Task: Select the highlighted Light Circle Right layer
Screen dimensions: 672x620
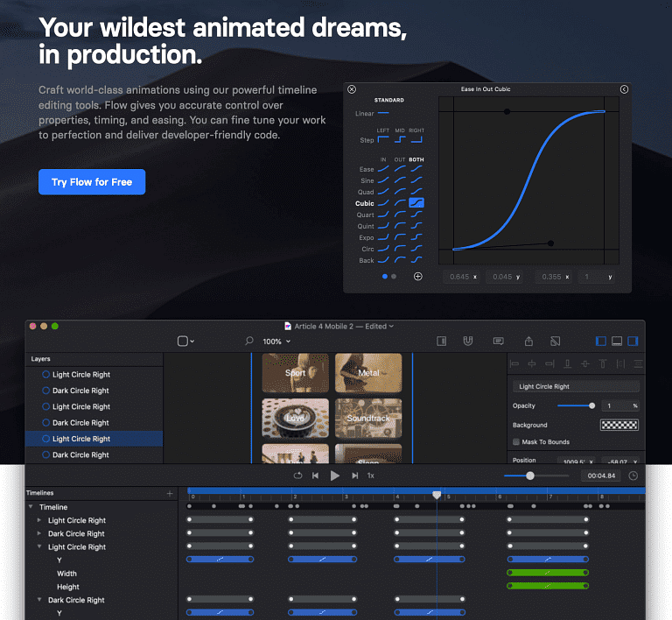Action: [x=94, y=439]
